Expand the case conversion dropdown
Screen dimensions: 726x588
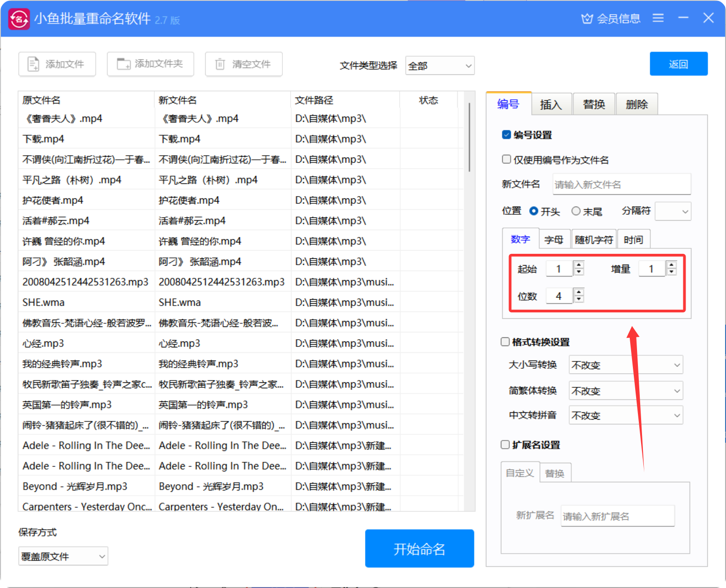pos(626,365)
